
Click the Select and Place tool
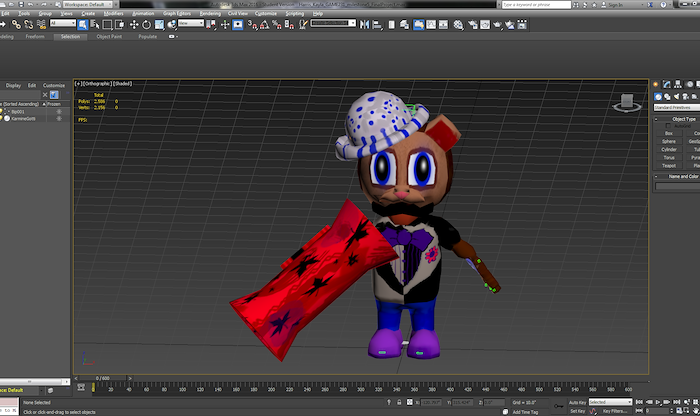point(172,25)
